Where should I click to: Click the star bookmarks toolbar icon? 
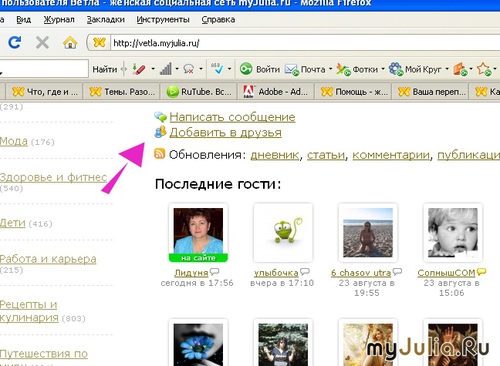pos(484,69)
